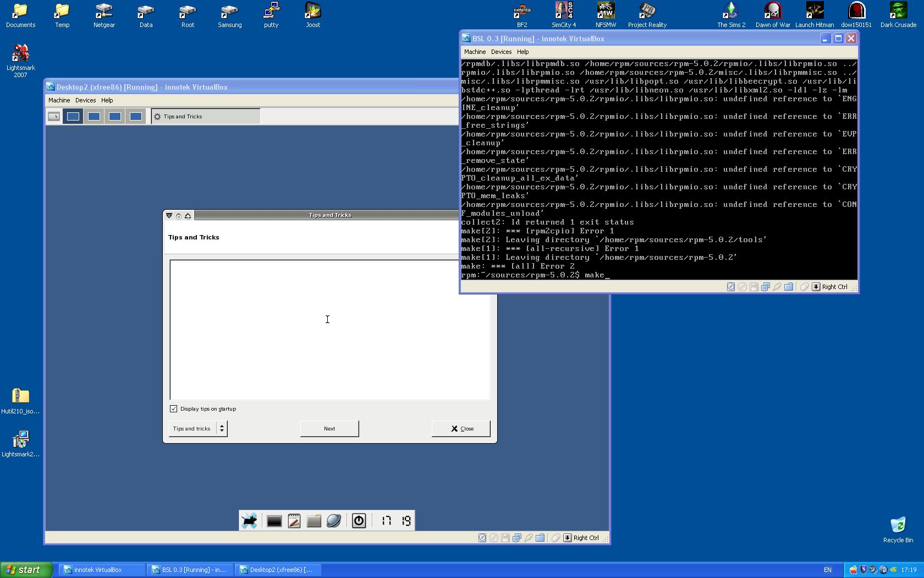The image size is (924, 578).
Task: Click the show desktop icon in top panel
Action: pyautogui.click(x=54, y=117)
